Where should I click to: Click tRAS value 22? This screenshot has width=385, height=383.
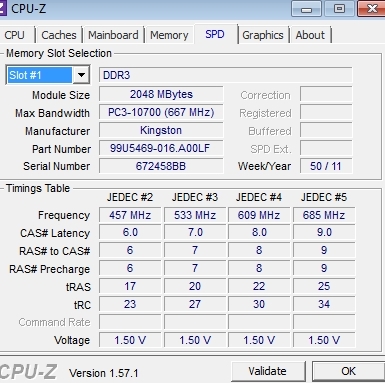point(259,286)
